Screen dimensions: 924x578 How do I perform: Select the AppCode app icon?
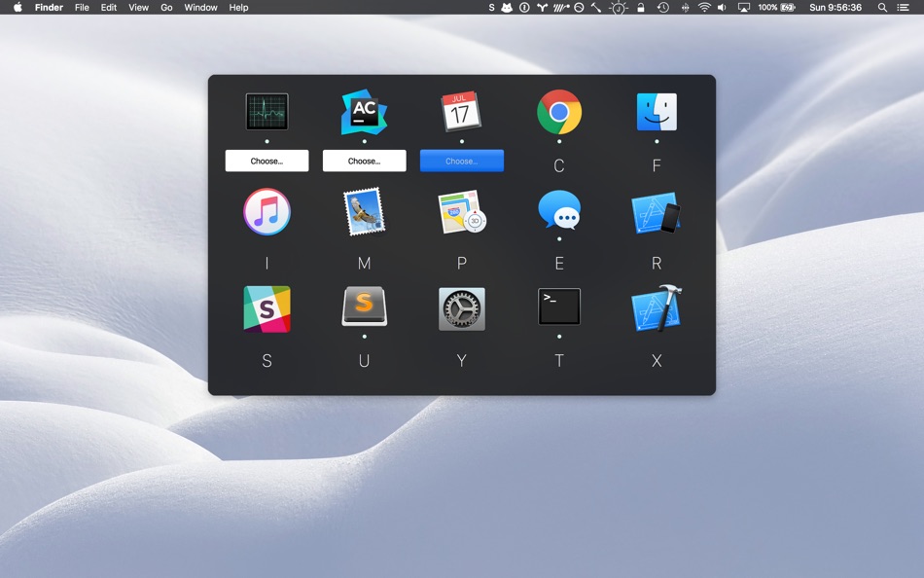364,112
